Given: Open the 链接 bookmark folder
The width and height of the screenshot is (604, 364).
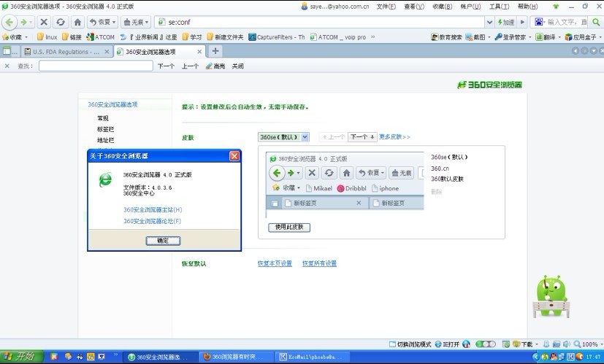Looking at the screenshot, I should tap(72, 37).
